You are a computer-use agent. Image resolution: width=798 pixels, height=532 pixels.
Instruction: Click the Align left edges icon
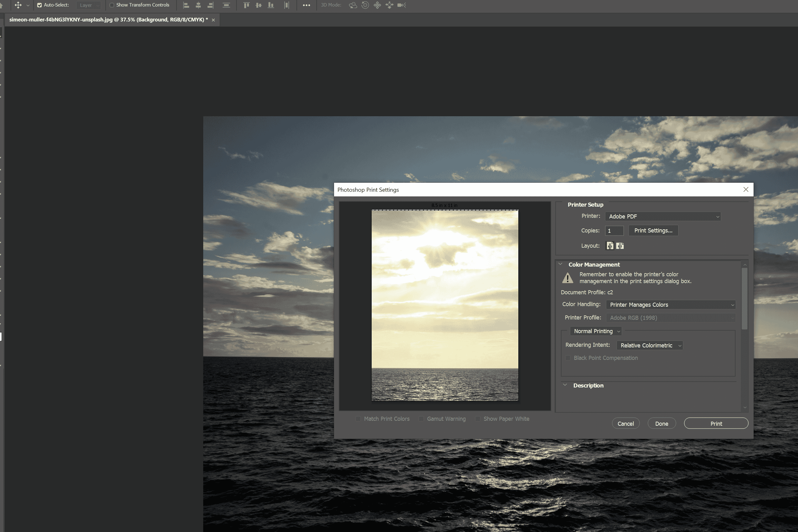click(186, 5)
